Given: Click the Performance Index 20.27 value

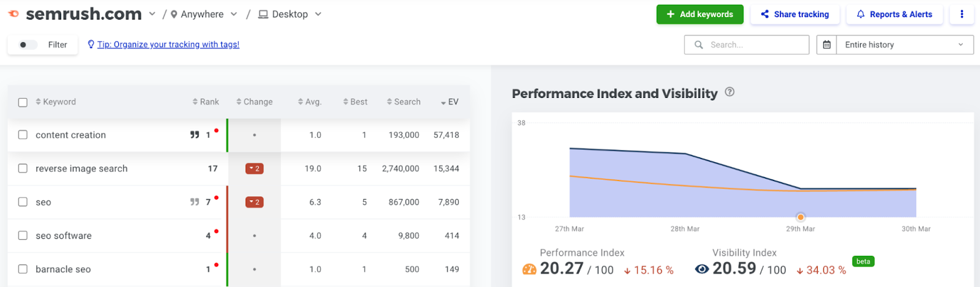Looking at the screenshot, I should click(x=562, y=269).
